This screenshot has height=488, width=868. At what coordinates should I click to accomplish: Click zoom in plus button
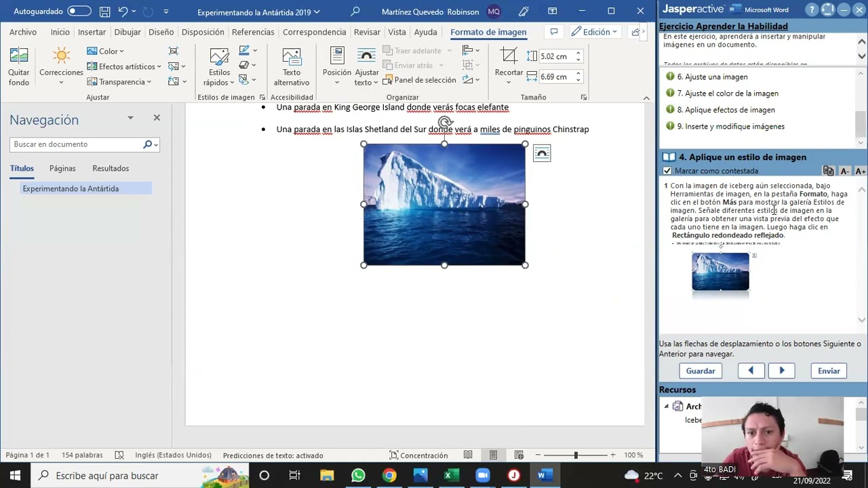pos(613,455)
